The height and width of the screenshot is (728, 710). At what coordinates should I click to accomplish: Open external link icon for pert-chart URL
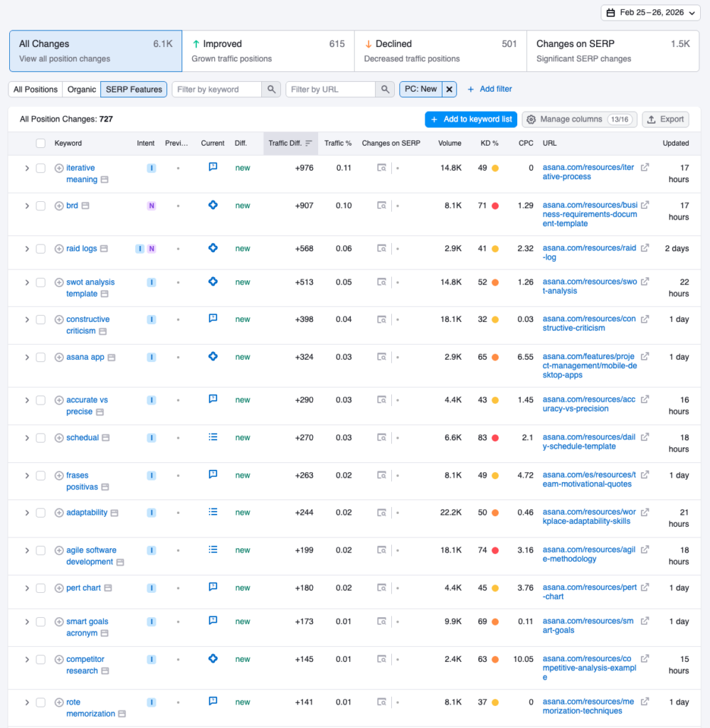[645, 588]
